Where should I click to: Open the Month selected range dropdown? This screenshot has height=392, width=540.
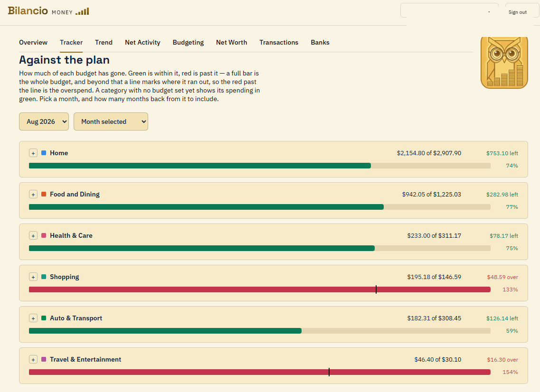pos(111,121)
